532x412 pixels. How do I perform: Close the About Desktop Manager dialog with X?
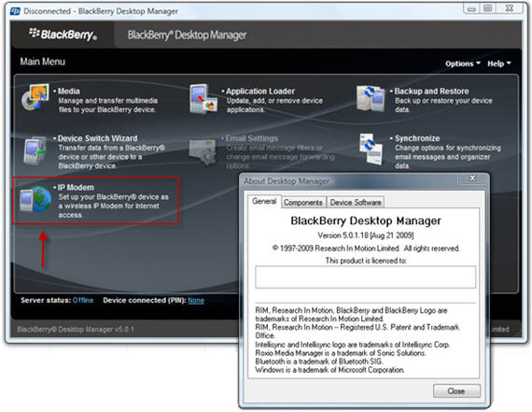point(472,178)
